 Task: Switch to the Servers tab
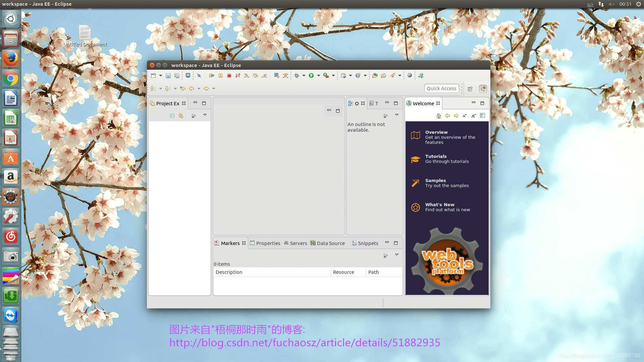(x=296, y=243)
